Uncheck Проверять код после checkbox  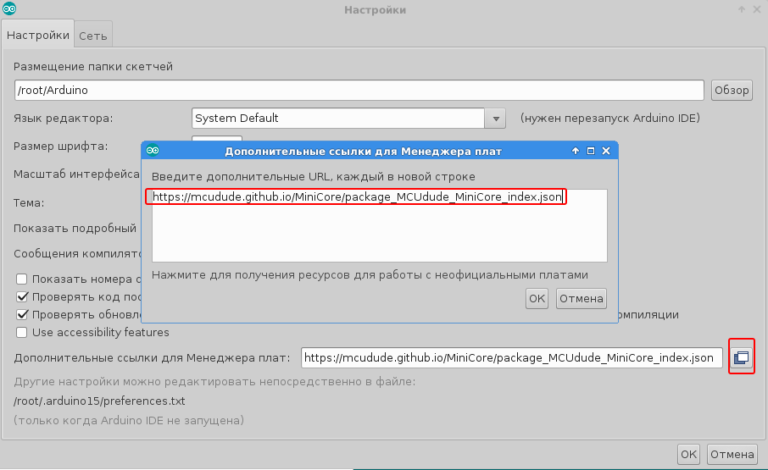coord(22,297)
